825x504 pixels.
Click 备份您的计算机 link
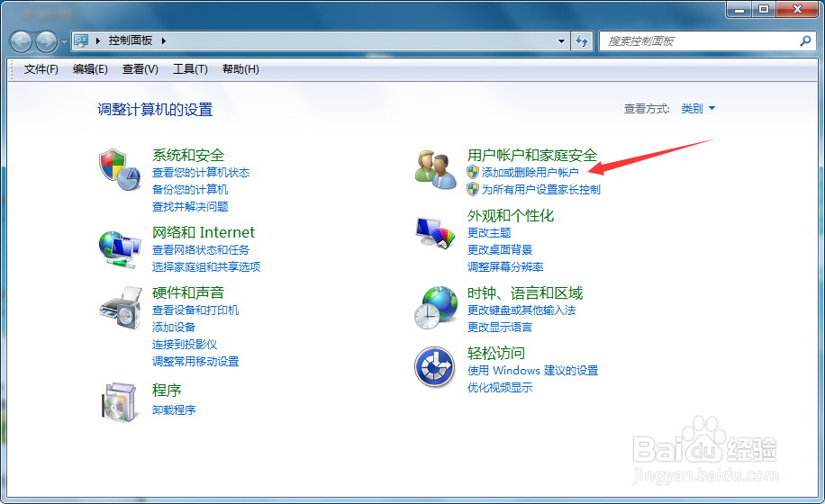pos(190,189)
